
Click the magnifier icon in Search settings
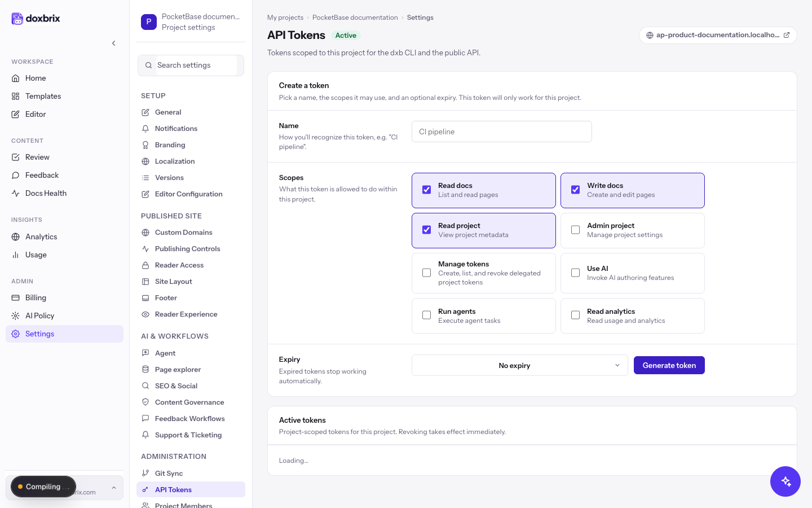coord(149,65)
